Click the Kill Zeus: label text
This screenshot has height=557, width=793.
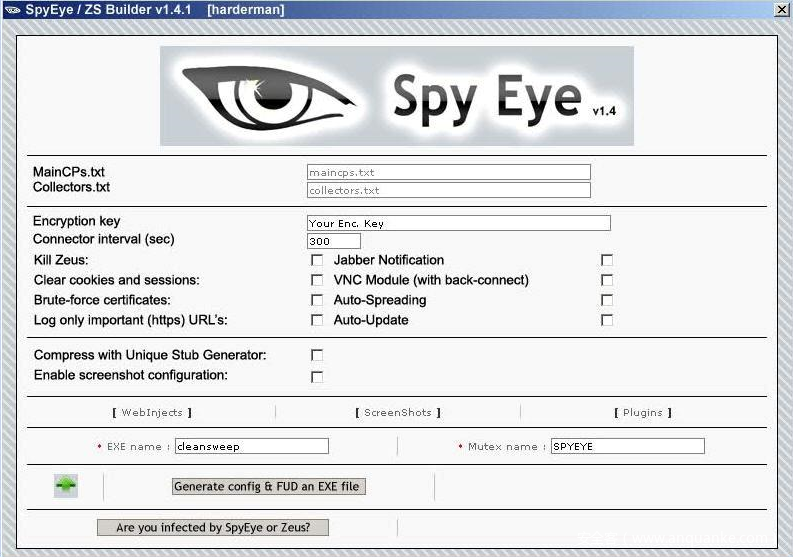coord(61,260)
